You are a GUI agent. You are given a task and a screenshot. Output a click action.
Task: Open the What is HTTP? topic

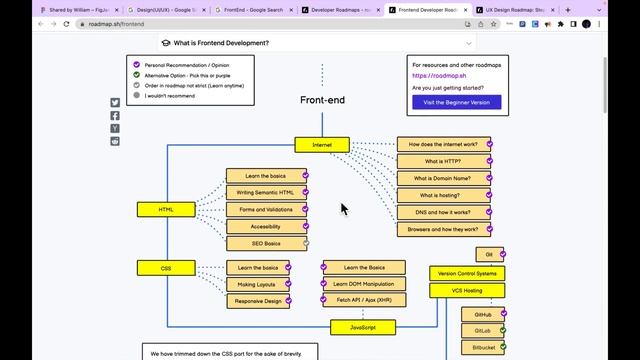click(x=444, y=162)
